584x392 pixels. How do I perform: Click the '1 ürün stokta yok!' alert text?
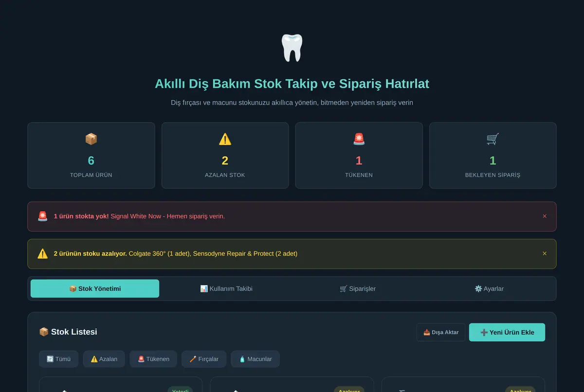click(x=81, y=216)
